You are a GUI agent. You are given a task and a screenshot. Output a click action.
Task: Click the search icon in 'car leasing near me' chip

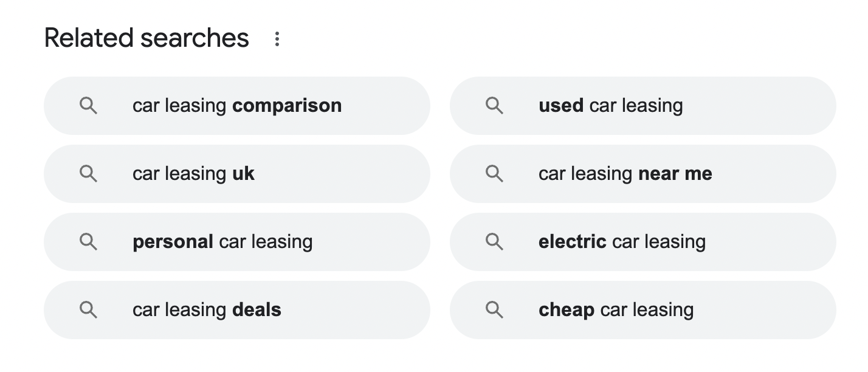(495, 174)
